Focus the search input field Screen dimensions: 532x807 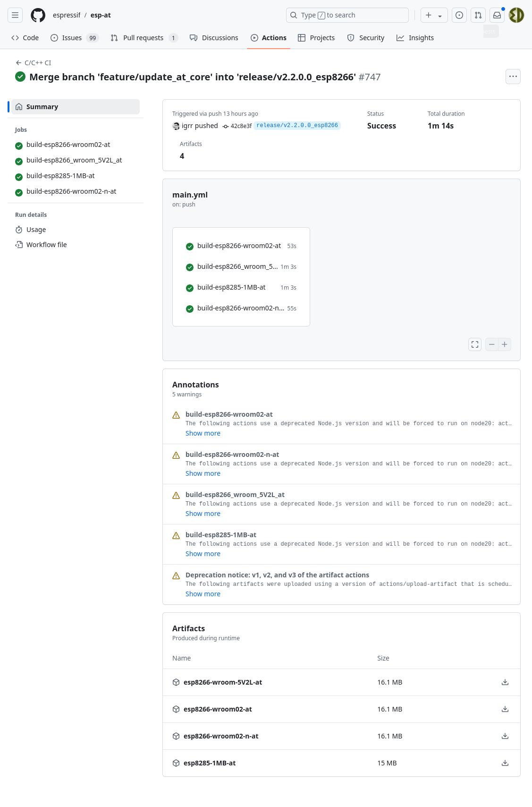pos(347,15)
